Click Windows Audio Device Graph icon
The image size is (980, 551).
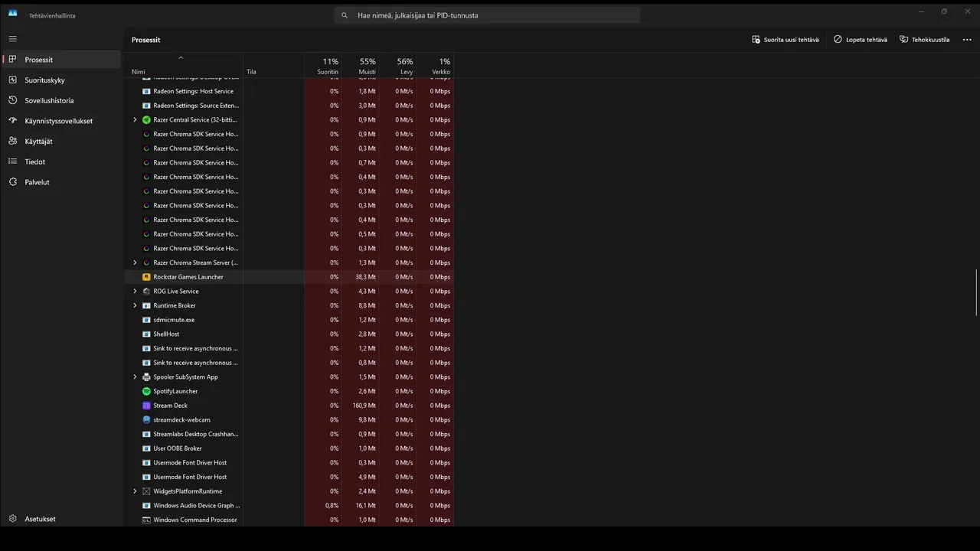(146, 506)
